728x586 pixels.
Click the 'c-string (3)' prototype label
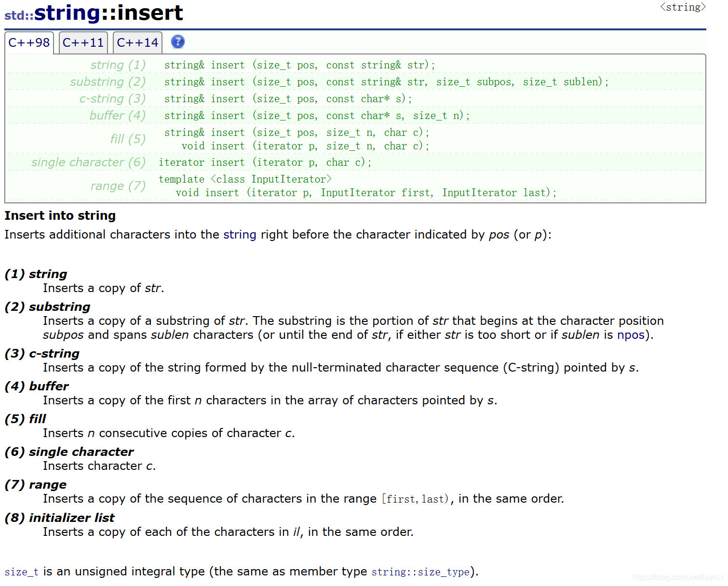pyautogui.click(x=113, y=99)
